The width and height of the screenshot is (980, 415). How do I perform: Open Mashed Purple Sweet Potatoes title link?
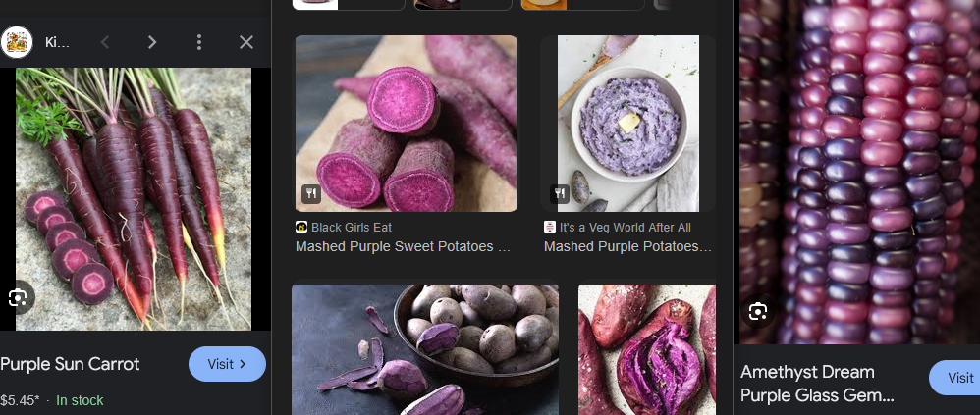coord(404,246)
